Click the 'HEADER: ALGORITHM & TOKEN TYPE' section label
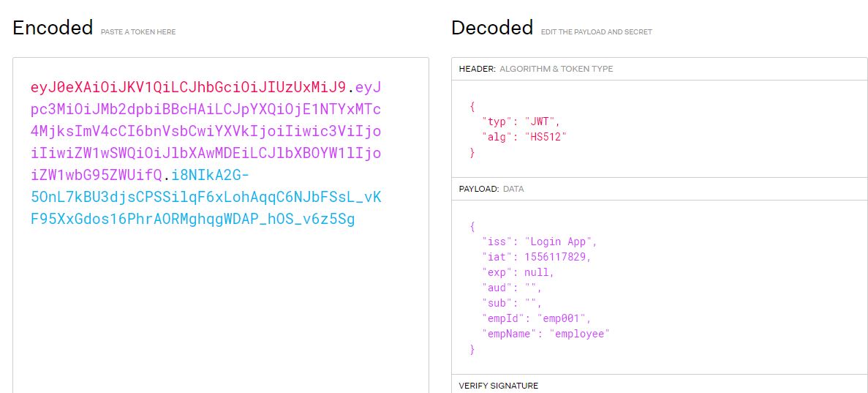868x393 pixels. 536,70
